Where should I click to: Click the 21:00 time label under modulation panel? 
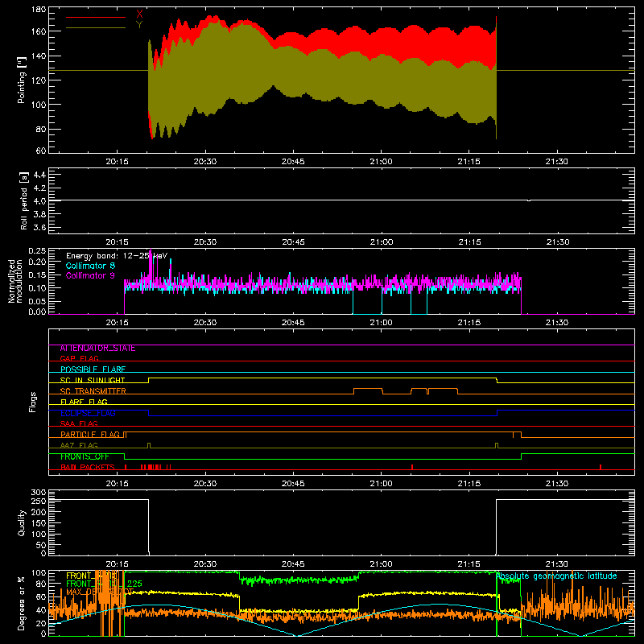(x=381, y=323)
